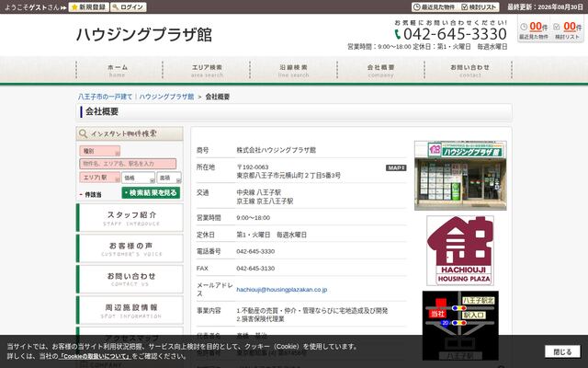The width and height of the screenshot is (588, 368).
Task: Open the 面積 dropdown
Action: tap(169, 178)
